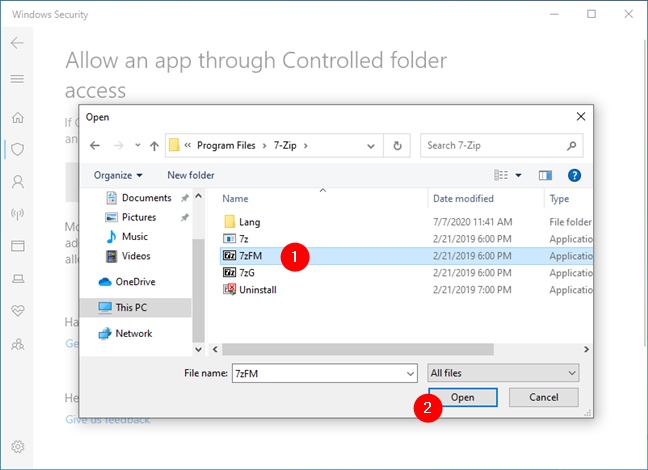Open Help with blue question mark
The height and width of the screenshot is (470, 648).
click(x=574, y=175)
